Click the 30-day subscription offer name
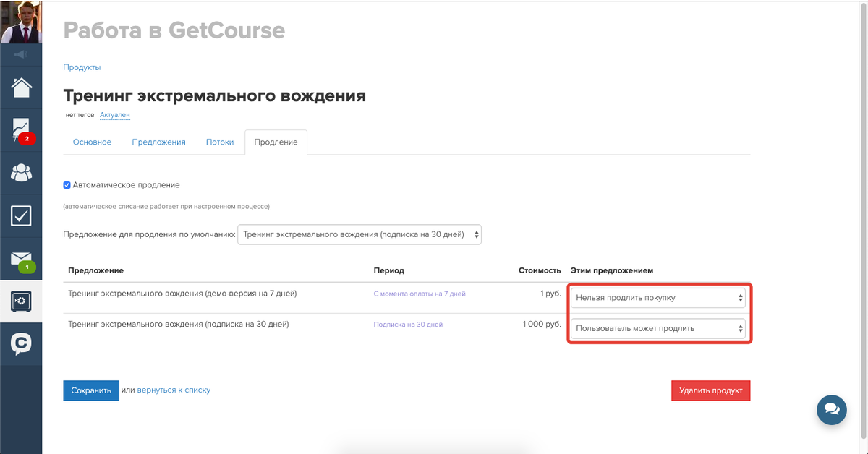Viewport: 868px width, 454px height. 179,325
